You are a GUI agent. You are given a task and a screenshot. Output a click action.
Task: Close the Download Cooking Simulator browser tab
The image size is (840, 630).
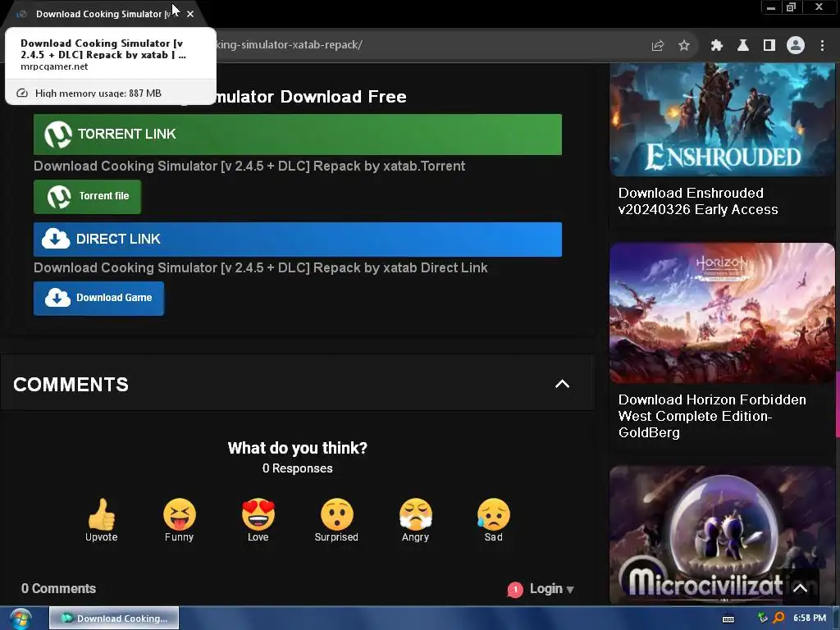pos(190,14)
